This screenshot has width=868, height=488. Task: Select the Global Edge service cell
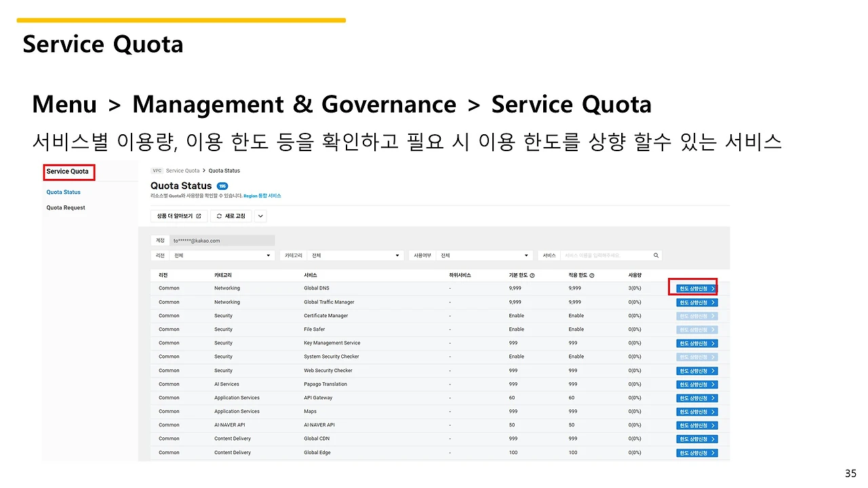tap(317, 453)
